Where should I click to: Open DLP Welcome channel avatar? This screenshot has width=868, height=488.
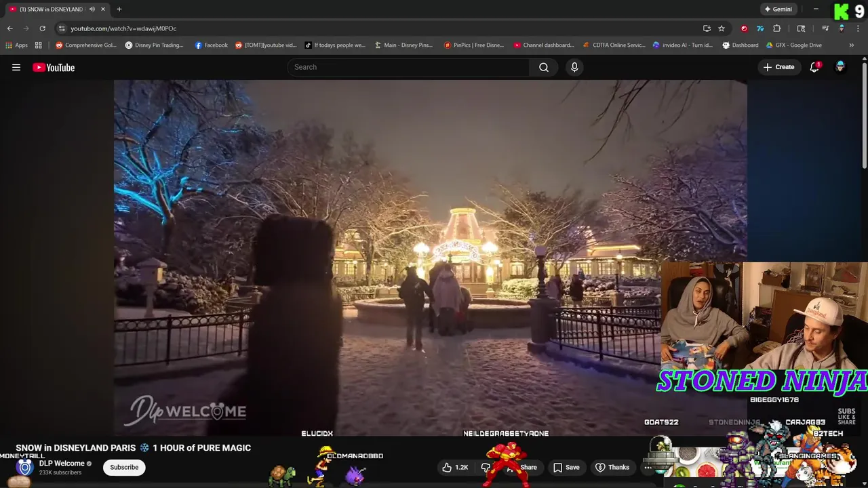[25, 468]
